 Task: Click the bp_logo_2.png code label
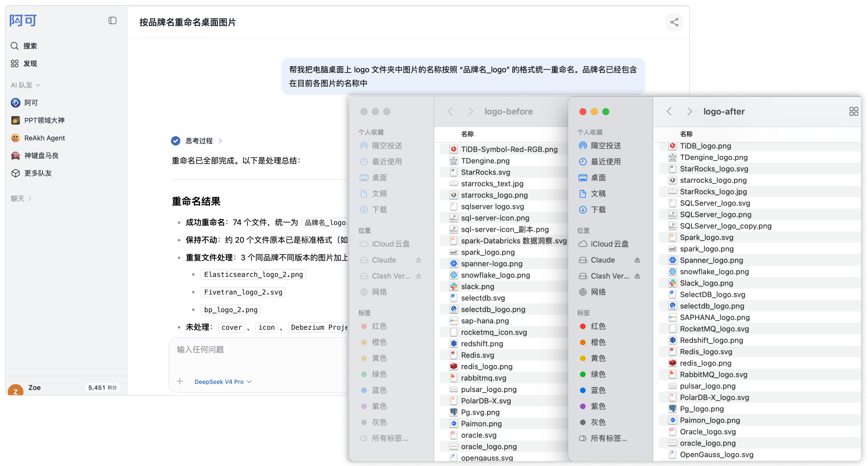(x=231, y=310)
